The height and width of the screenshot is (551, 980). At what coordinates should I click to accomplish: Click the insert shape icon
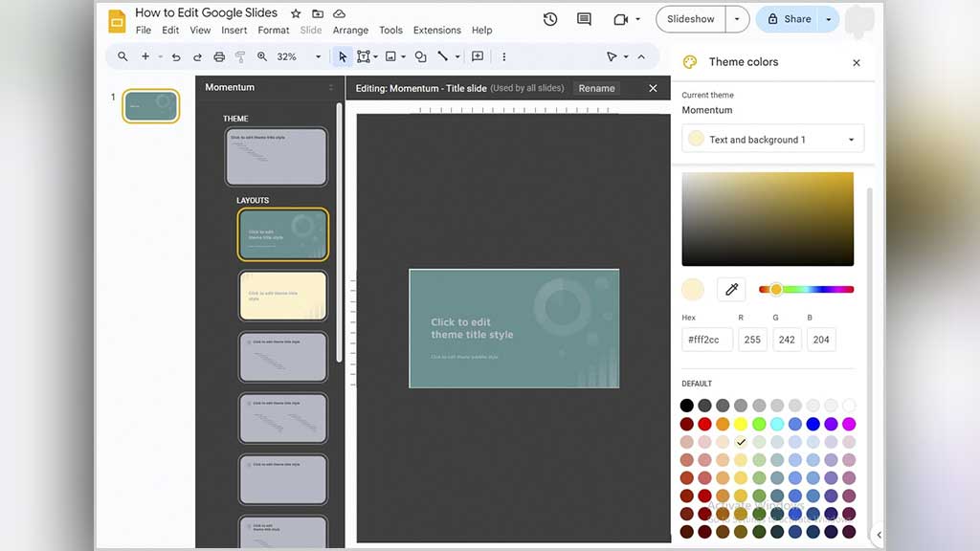pos(420,57)
